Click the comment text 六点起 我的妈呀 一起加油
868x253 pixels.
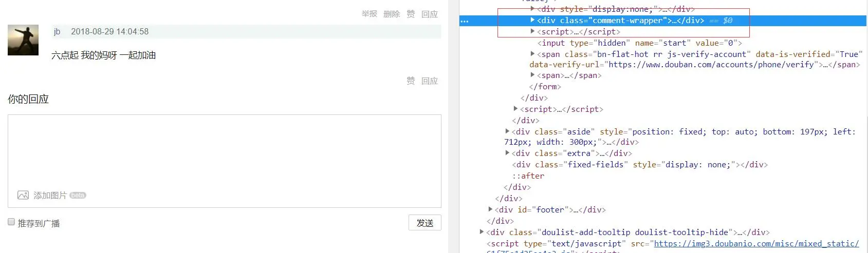[103, 55]
